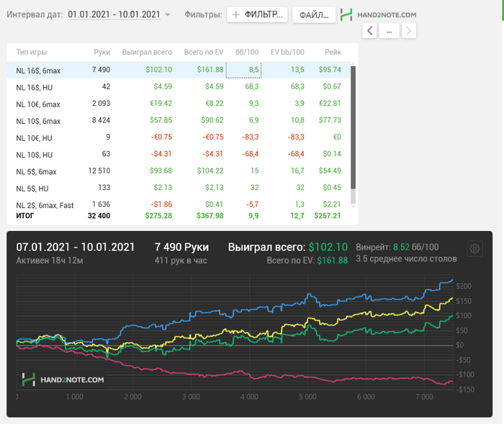The image size is (504, 424).
Task: Click the Интервал дат label
Action: click(x=35, y=15)
